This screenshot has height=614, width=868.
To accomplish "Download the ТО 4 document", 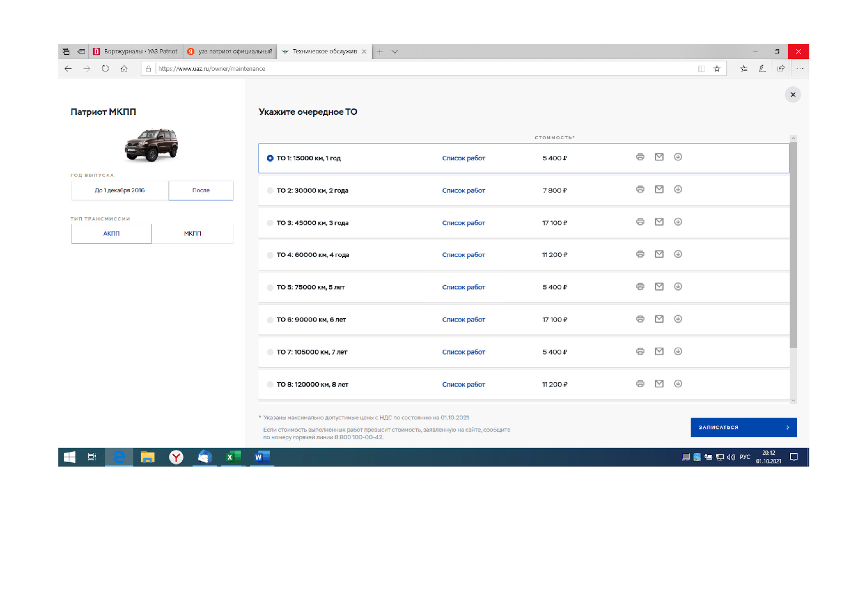I will point(678,254).
